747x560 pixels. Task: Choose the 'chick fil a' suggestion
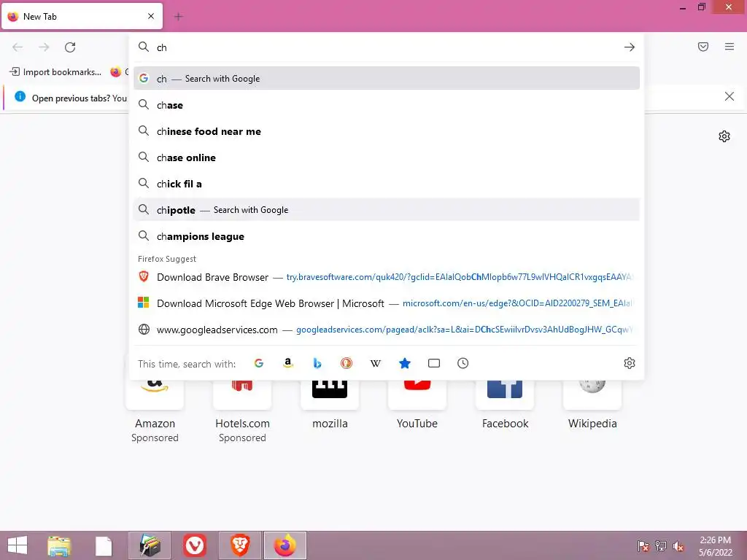[387, 183]
